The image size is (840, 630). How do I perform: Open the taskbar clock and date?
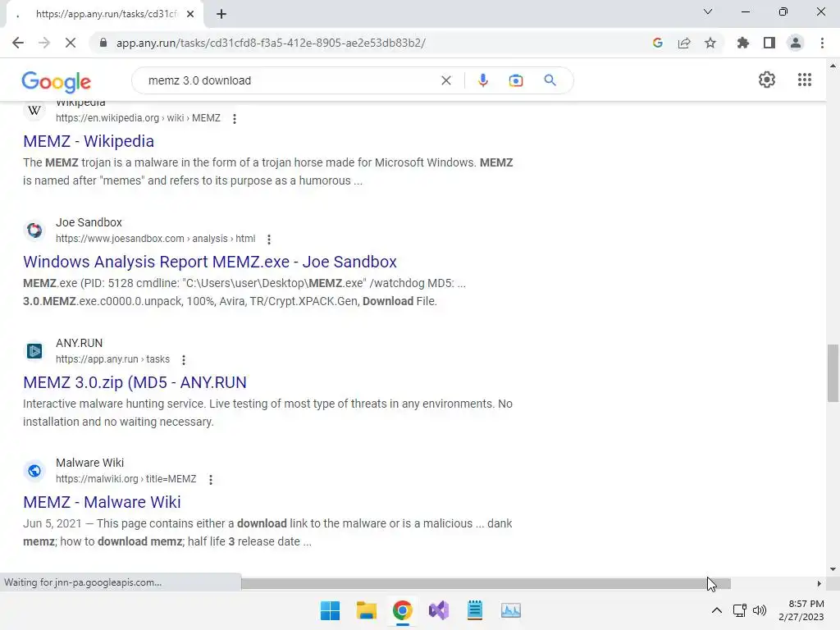point(801,610)
